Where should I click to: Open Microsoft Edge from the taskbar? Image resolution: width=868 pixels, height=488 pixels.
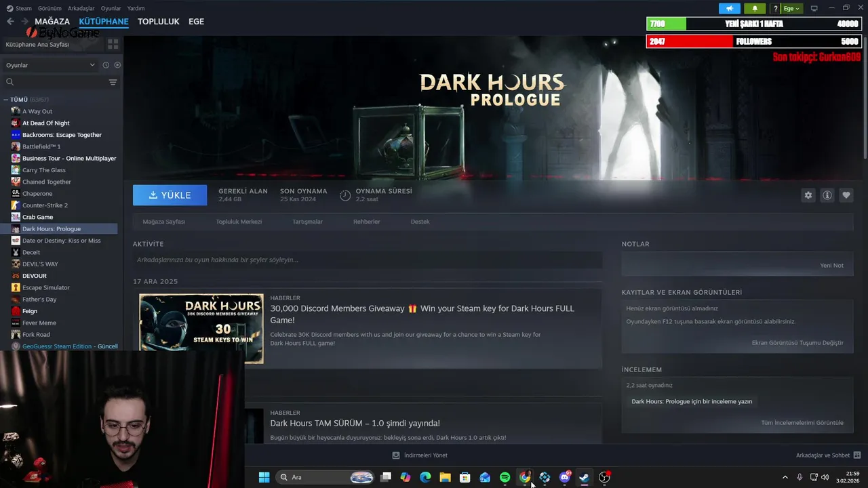coord(425,477)
